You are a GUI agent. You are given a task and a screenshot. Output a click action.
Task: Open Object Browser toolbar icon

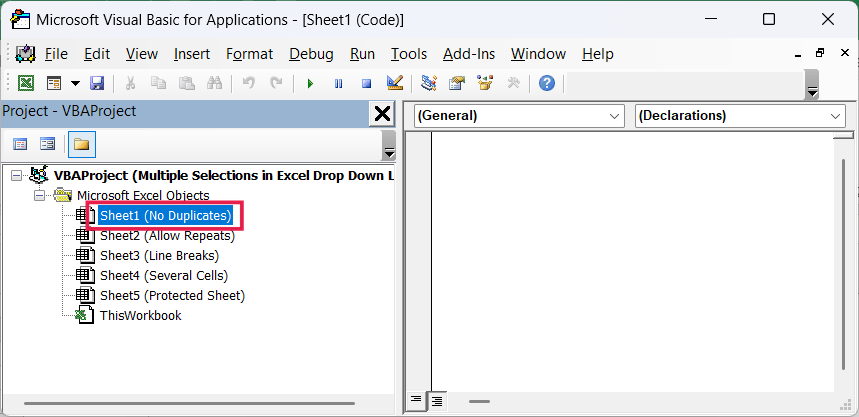[x=485, y=83]
